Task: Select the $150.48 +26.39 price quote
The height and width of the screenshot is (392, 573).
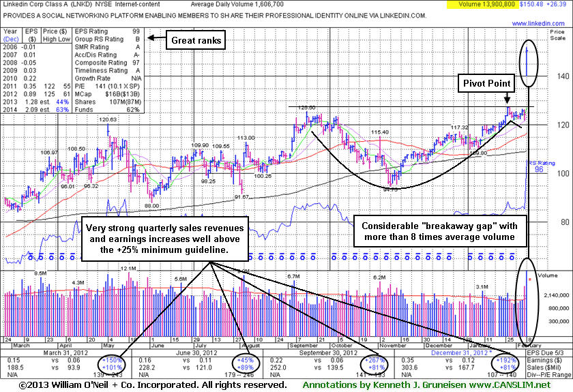Action: point(542,4)
